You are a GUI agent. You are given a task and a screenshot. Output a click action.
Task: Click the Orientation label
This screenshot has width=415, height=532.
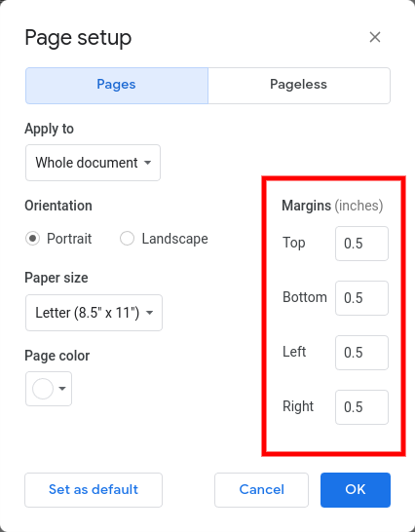[x=58, y=206]
